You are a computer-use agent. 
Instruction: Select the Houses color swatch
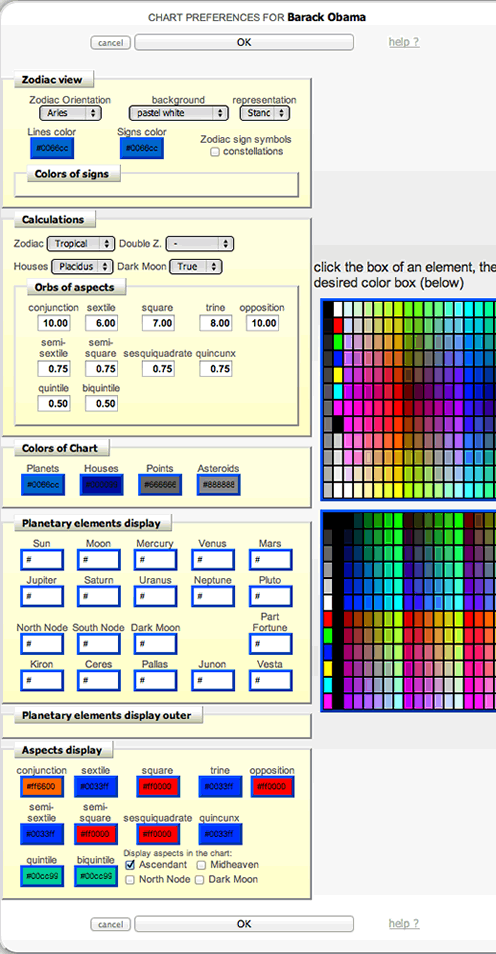(101, 484)
